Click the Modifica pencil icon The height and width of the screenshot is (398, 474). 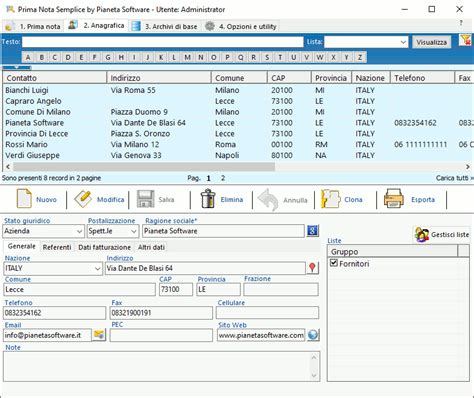click(x=83, y=199)
